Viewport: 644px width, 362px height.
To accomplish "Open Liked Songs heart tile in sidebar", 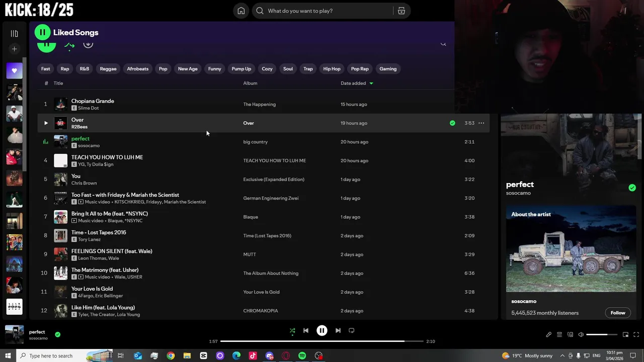I will pos(14,71).
